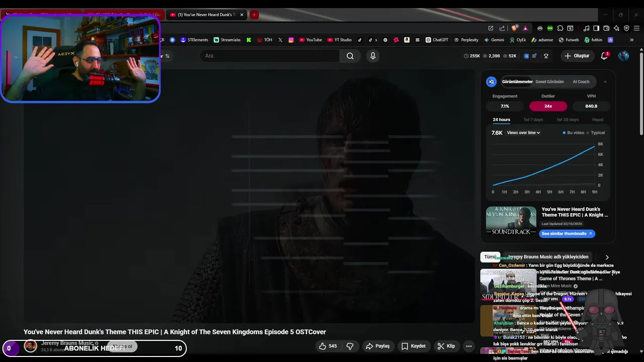Toggle the 'Typical' chart series

pos(596,133)
